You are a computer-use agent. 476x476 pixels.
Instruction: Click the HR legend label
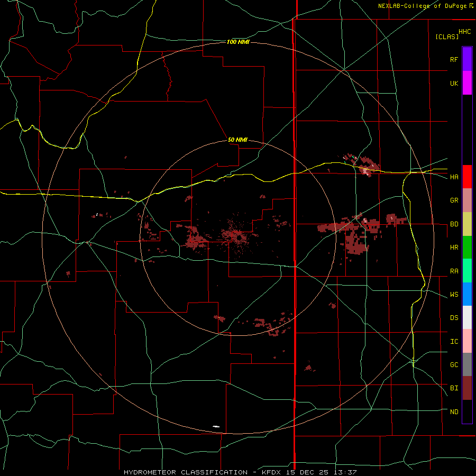[x=454, y=248]
